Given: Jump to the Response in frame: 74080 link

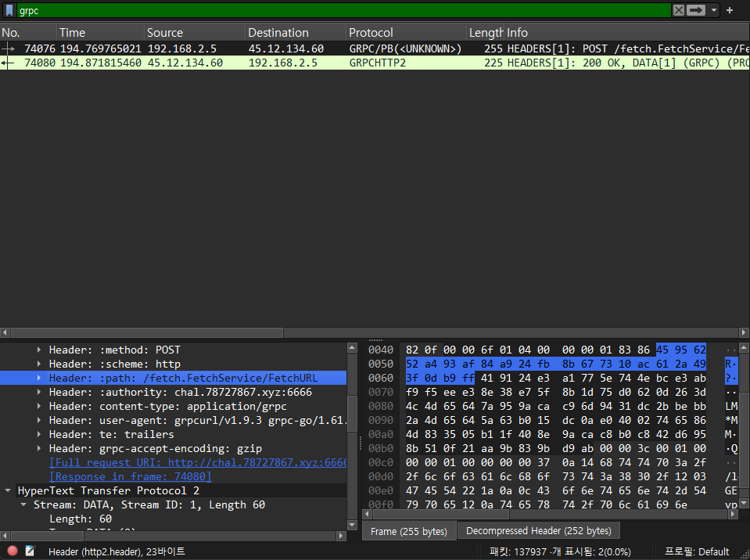Looking at the screenshot, I should coord(130,477).
